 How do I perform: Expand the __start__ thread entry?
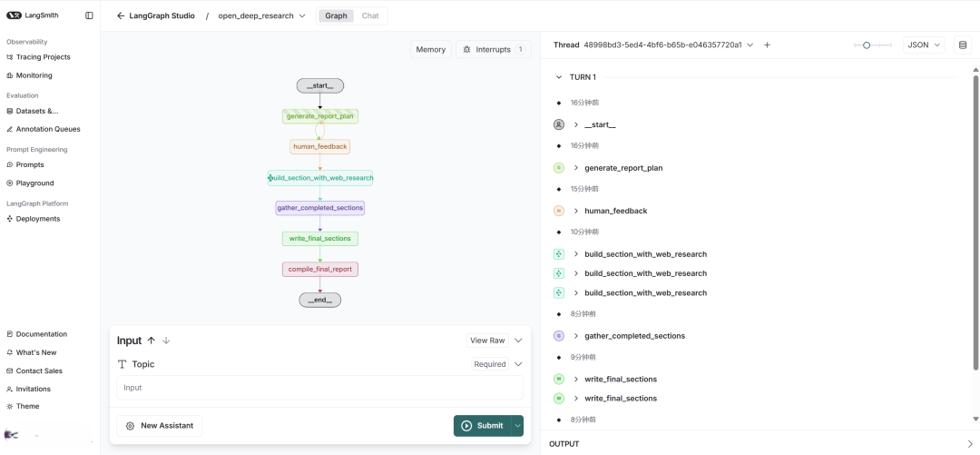tap(576, 124)
